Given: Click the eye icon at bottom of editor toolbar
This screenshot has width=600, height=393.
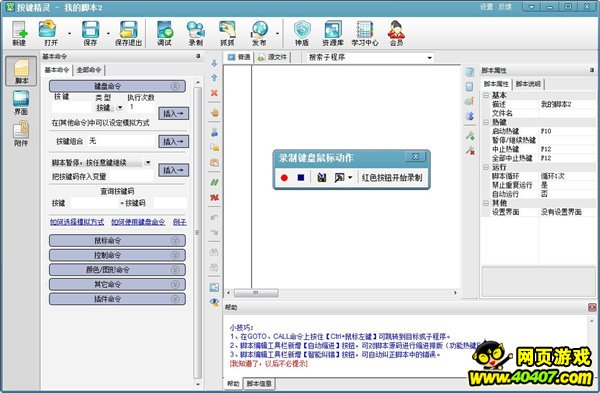Looking at the screenshot, I should (x=214, y=302).
